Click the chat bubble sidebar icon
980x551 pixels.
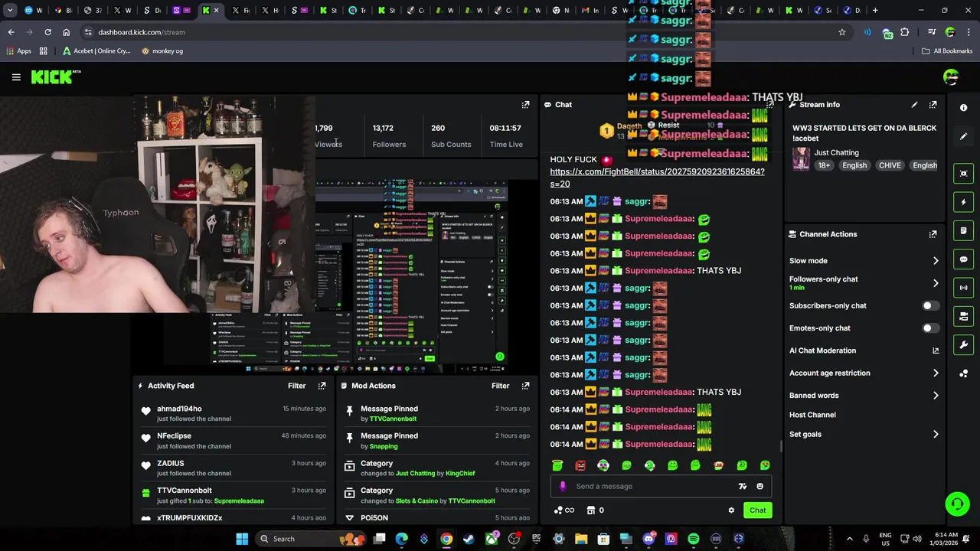[964, 259]
